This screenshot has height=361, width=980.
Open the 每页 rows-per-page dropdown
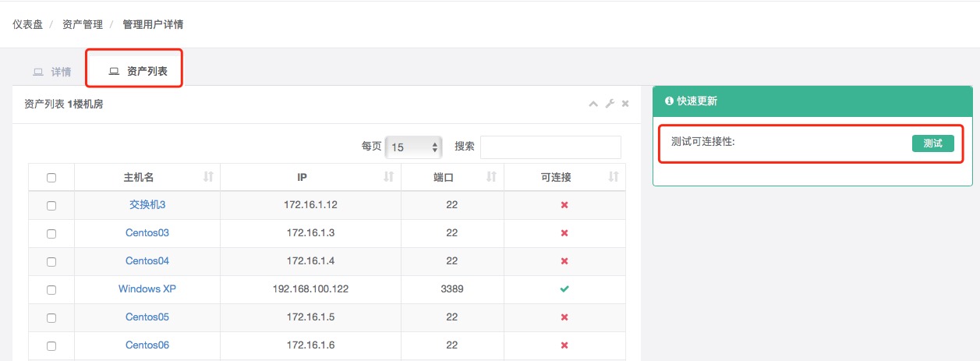tap(414, 147)
